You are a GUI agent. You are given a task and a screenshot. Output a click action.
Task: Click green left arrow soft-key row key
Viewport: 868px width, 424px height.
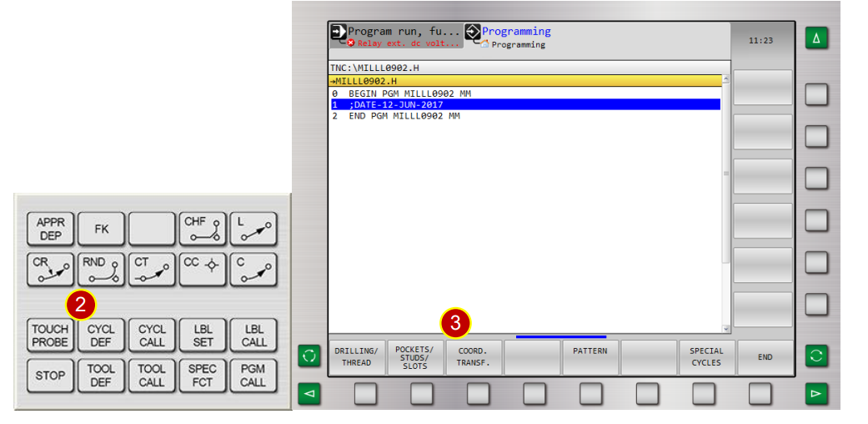point(309,393)
